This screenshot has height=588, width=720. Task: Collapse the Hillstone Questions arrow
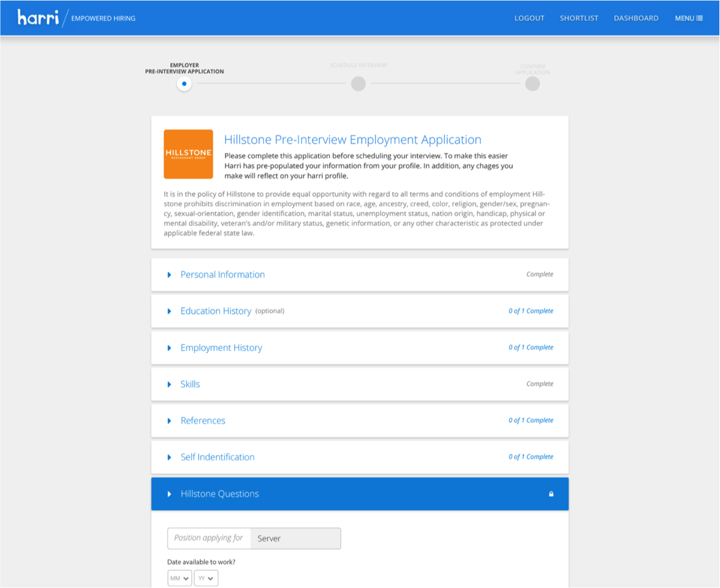pyautogui.click(x=169, y=494)
